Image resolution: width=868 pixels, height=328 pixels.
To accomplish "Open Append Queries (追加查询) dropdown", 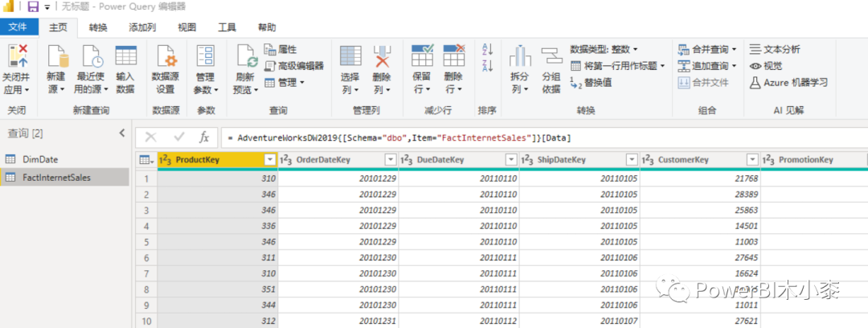I will pyautogui.click(x=707, y=66).
